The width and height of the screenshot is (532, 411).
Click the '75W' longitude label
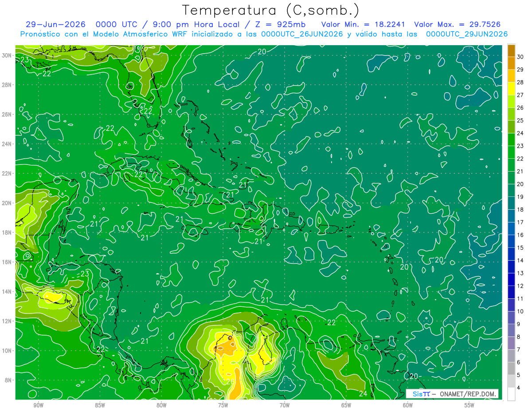click(223, 406)
